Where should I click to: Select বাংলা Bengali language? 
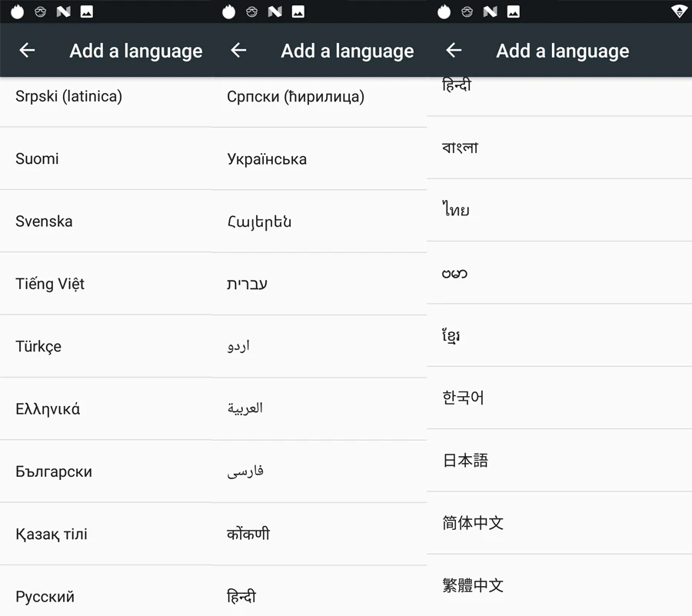click(559, 148)
